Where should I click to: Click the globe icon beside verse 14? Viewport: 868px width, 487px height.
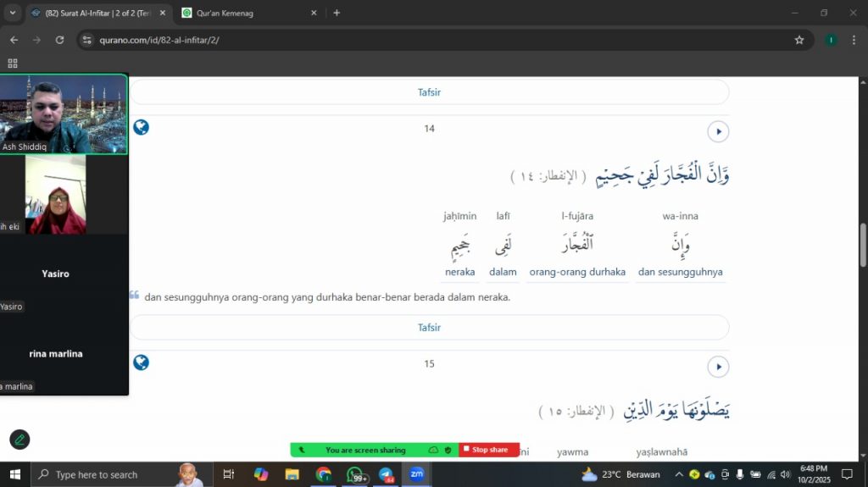(x=141, y=127)
